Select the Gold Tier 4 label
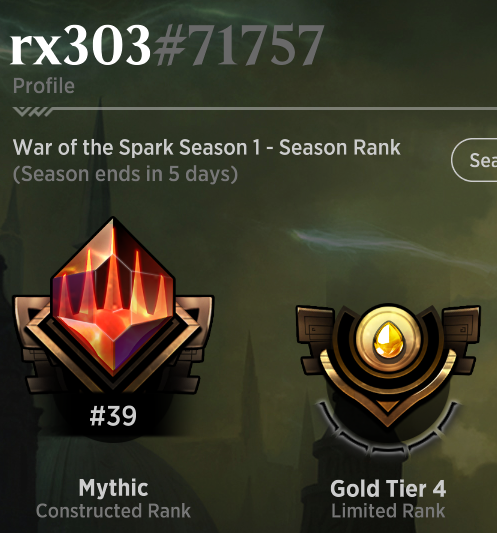Screen dimensions: 497x533 point(388,488)
